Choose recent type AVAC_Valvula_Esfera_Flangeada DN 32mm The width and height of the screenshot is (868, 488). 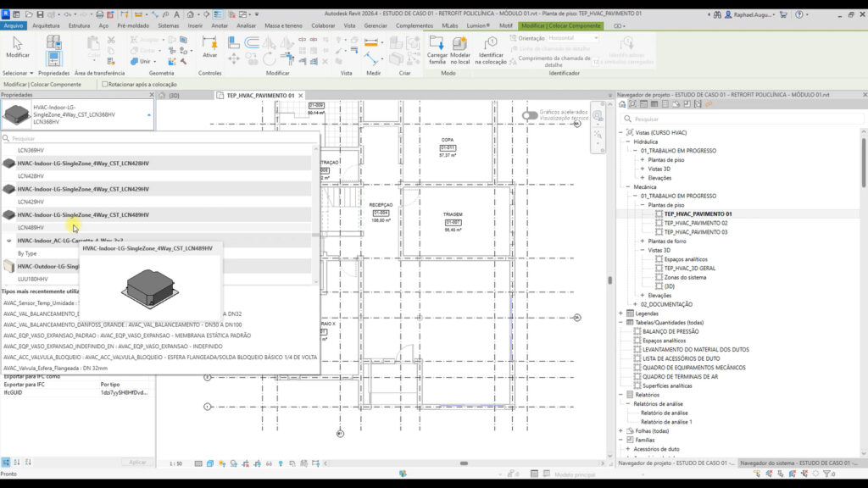click(55, 368)
